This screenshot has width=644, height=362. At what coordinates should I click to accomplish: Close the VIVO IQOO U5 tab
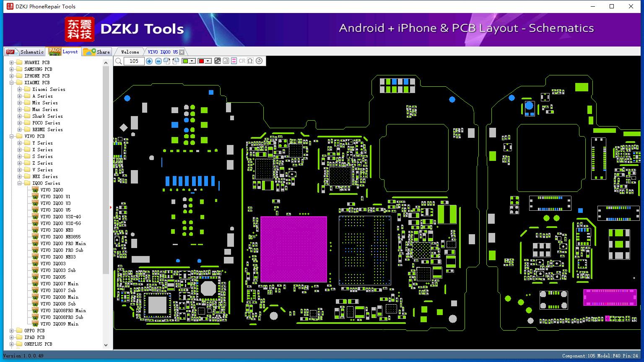click(182, 52)
